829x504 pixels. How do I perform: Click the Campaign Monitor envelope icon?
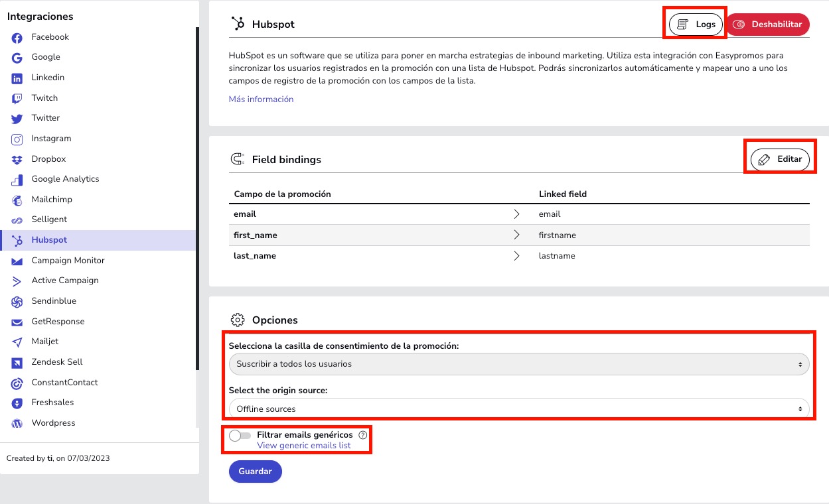(x=17, y=261)
